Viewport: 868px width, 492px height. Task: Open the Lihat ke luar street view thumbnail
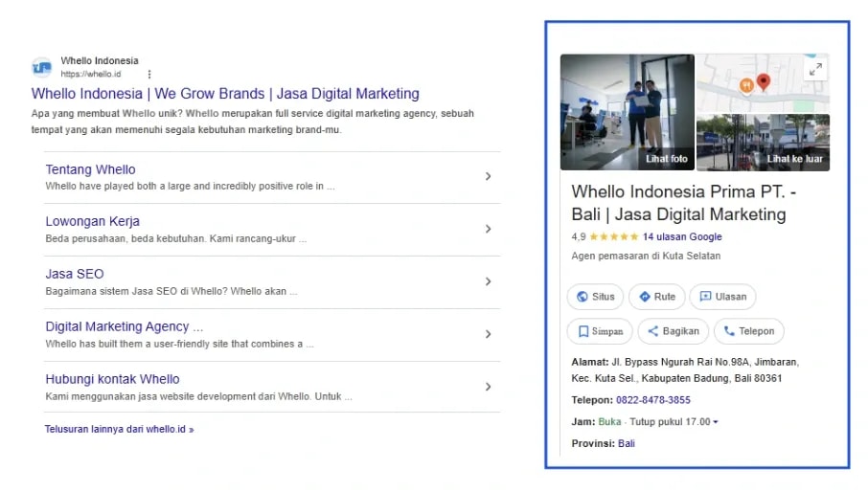click(763, 143)
